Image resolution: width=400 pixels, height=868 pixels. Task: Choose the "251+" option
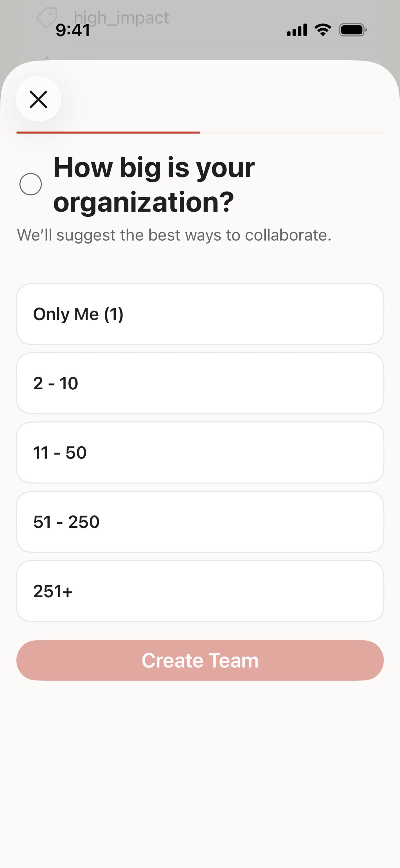[x=200, y=591]
